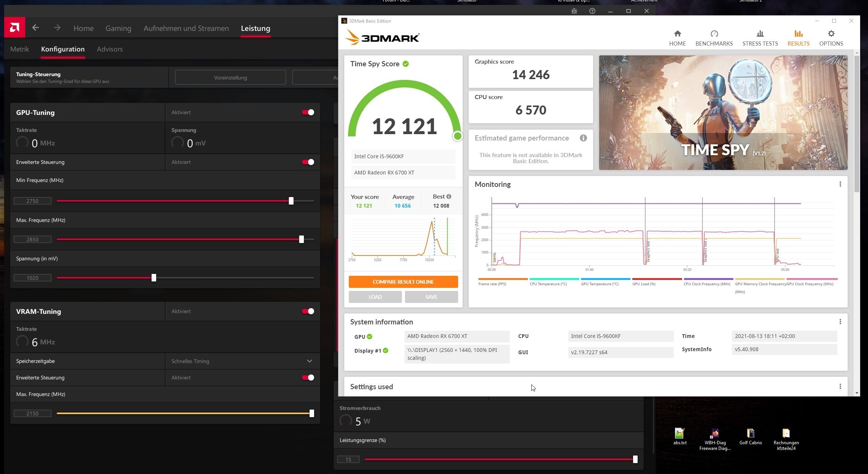Click the Spannung value field 1020
This screenshot has height=474, width=868.
(x=32, y=278)
